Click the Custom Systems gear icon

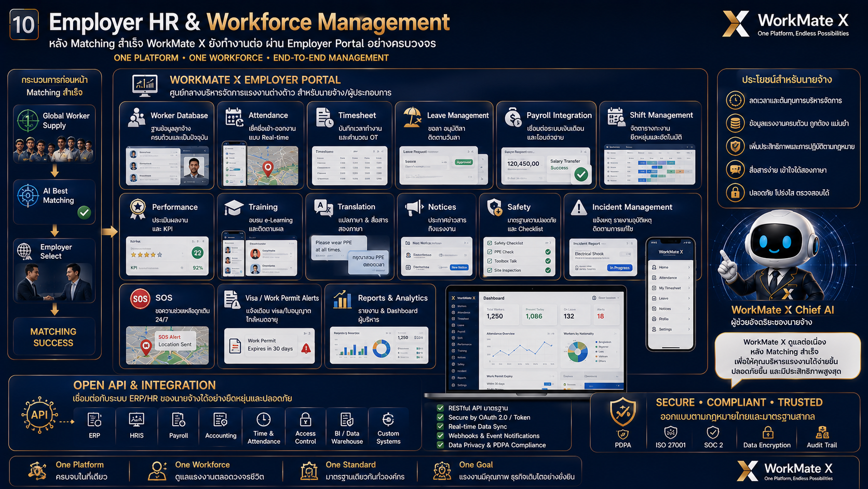coord(388,419)
